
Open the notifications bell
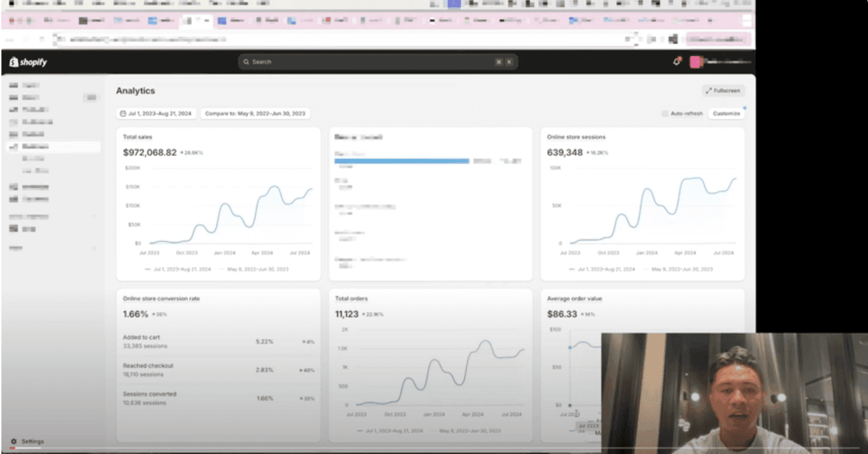677,62
